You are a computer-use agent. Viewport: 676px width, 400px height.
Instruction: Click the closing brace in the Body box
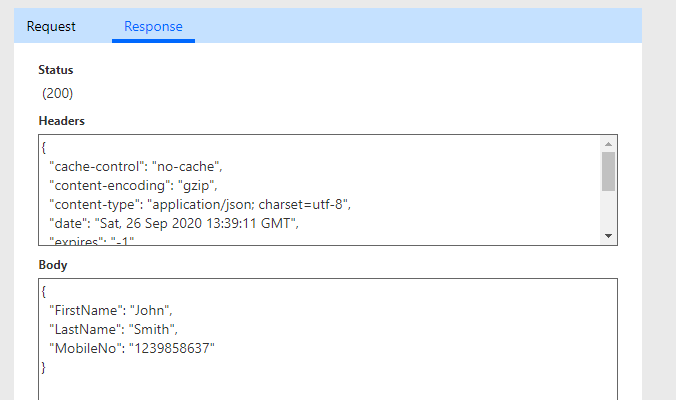tap(44, 367)
